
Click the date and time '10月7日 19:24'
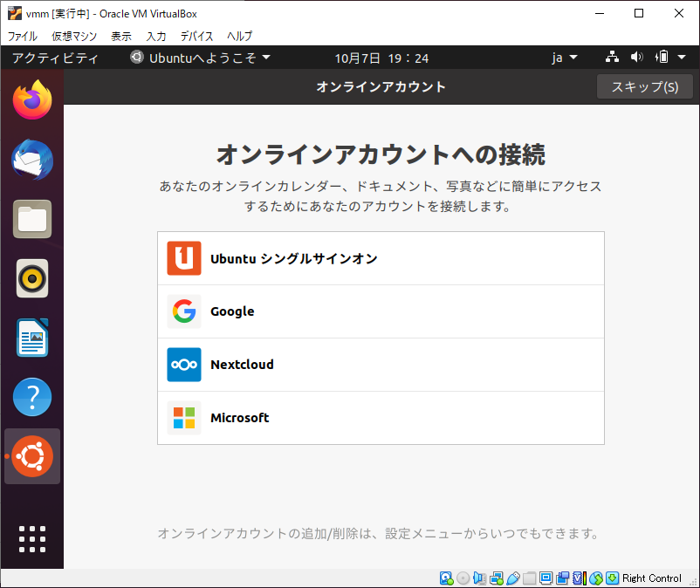381,58
